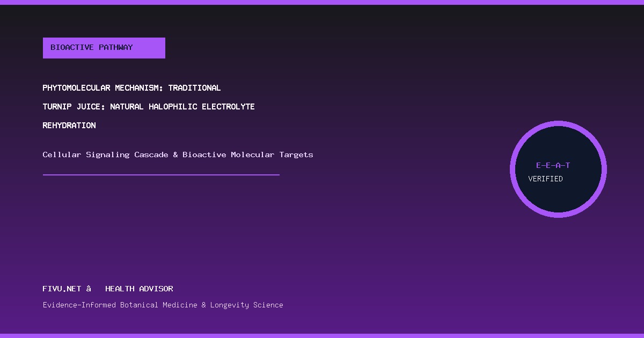Click the words NATURAL HALOPHILIC ELECTROLYTE
This screenshot has height=338, width=644.
click(182, 107)
